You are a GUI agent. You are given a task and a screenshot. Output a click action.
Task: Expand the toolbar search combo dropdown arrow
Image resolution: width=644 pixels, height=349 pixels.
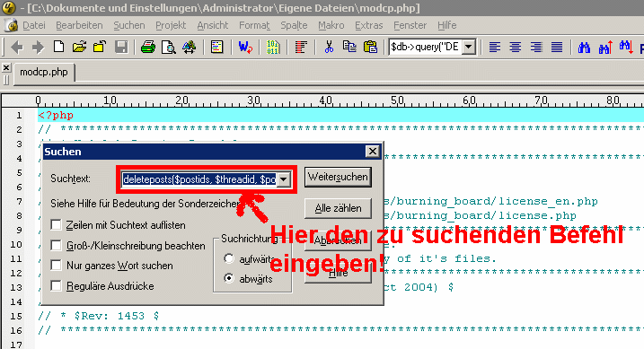pos(468,47)
